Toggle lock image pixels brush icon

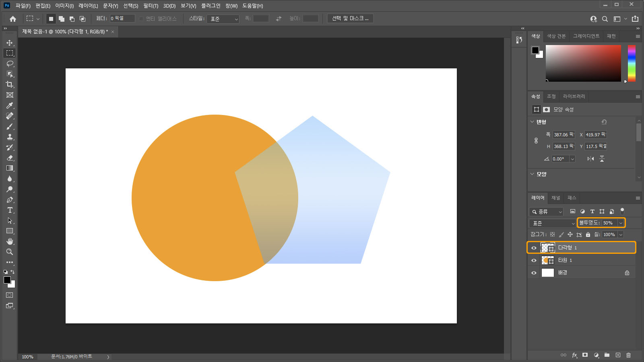pos(561,234)
